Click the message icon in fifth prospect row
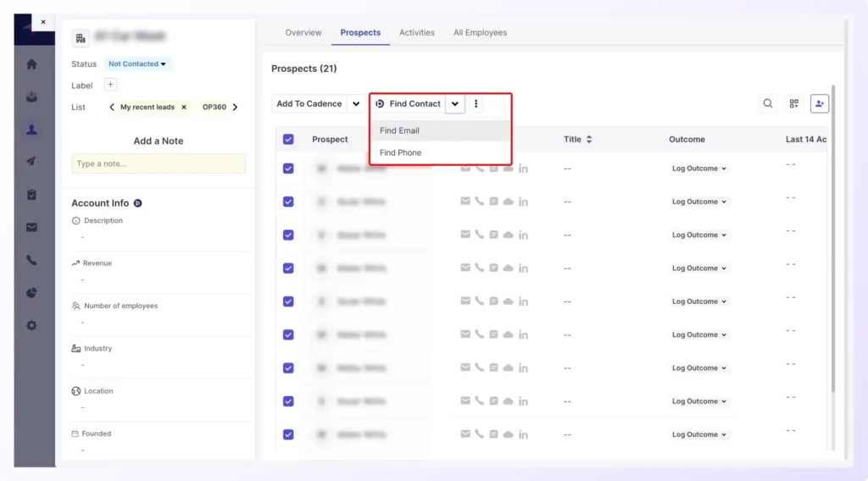This screenshot has height=481, width=868. [494, 301]
